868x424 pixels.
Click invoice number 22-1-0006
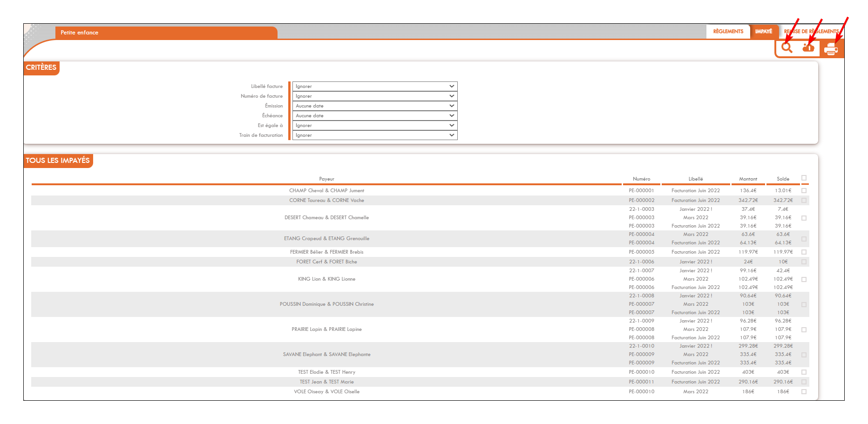tap(641, 262)
